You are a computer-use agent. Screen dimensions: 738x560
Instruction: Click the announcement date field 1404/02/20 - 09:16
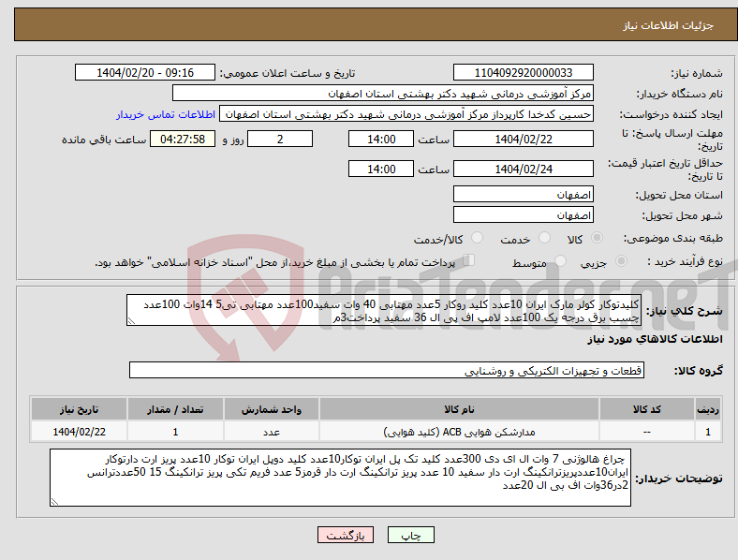(x=145, y=72)
